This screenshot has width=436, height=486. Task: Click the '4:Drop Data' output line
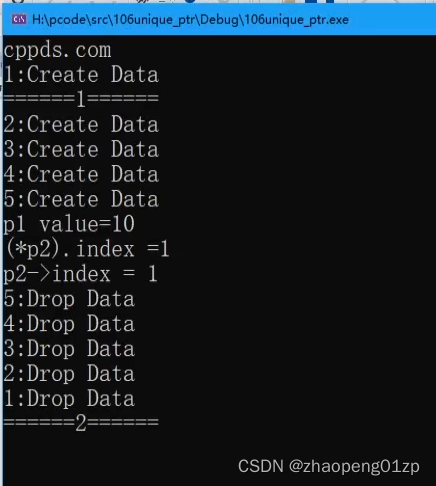coord(69,324)
